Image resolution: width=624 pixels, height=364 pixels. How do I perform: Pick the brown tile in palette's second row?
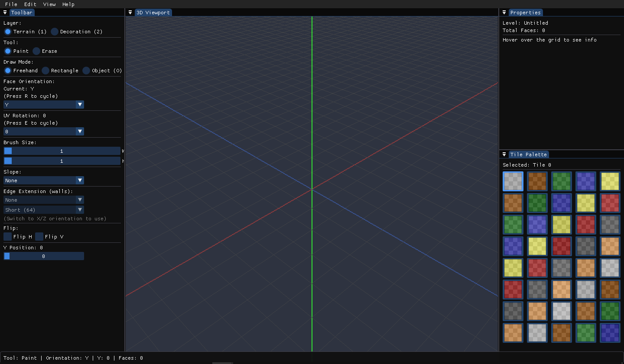(x=513, y=203)
